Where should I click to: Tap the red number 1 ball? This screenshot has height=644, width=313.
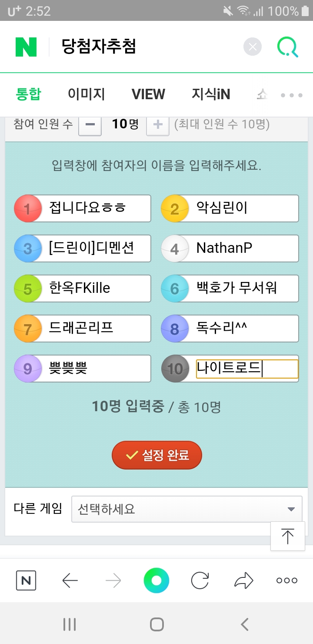[x=28, y=208]
